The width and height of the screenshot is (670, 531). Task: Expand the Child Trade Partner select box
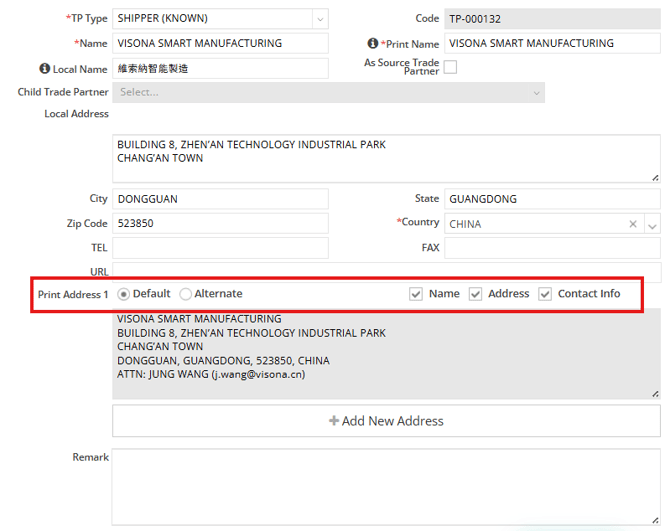328,93
